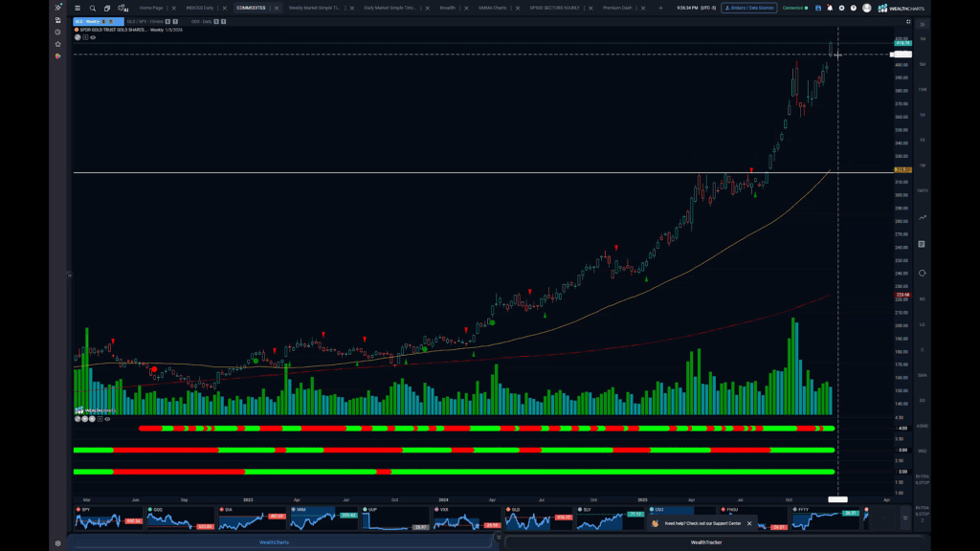Screen dimensions: 980x551
Task: Click the user avatar icon
Action: click(x=867, y=8)
